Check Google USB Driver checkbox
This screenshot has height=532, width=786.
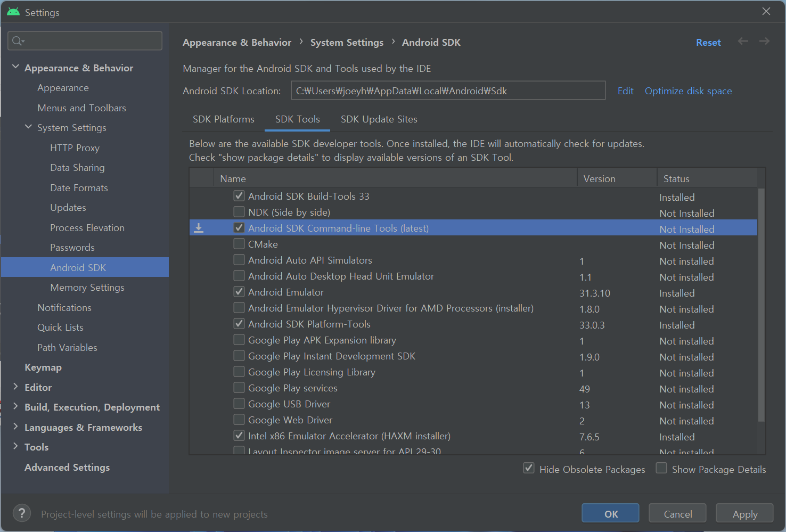[239, 404]
